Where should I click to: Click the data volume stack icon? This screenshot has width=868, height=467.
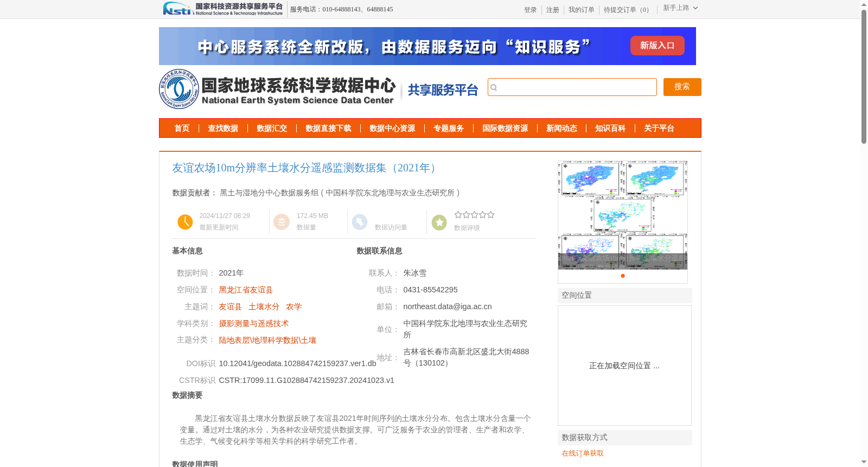click(282, 222)
